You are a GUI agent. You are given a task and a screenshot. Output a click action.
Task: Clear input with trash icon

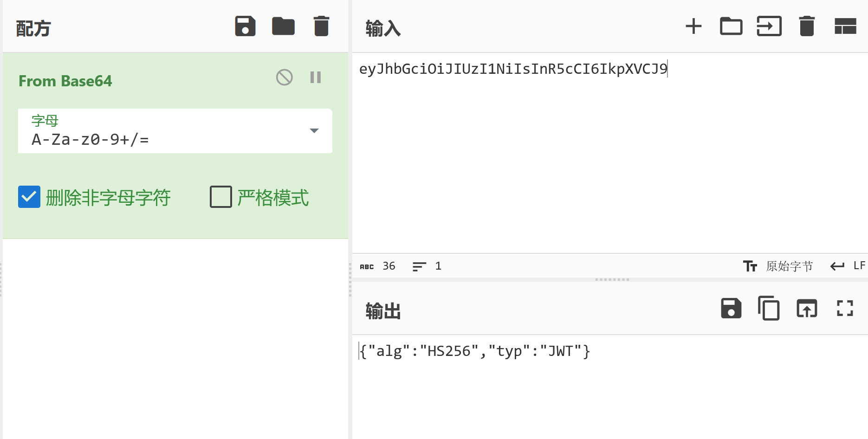tap(807, 26)
